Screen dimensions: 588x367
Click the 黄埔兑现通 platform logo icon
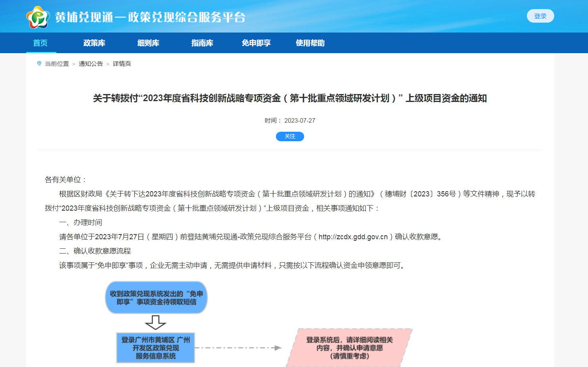[x=38, y=17]
